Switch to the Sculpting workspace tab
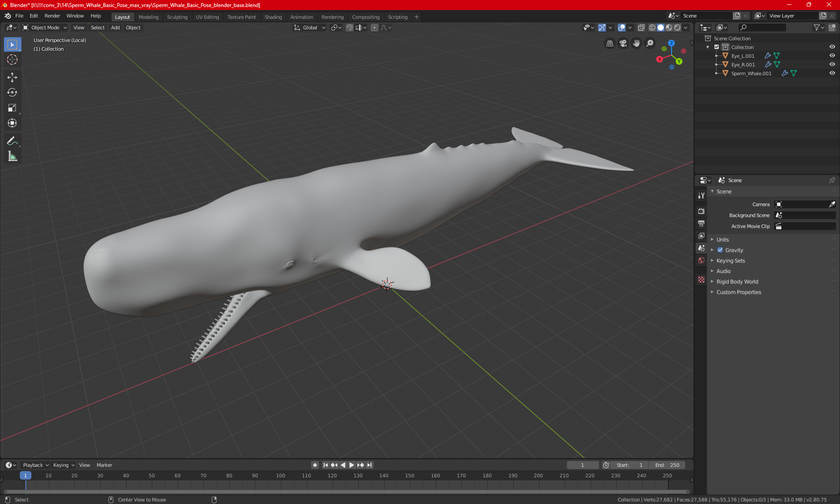The image size is (840, 504). [177, 17]
